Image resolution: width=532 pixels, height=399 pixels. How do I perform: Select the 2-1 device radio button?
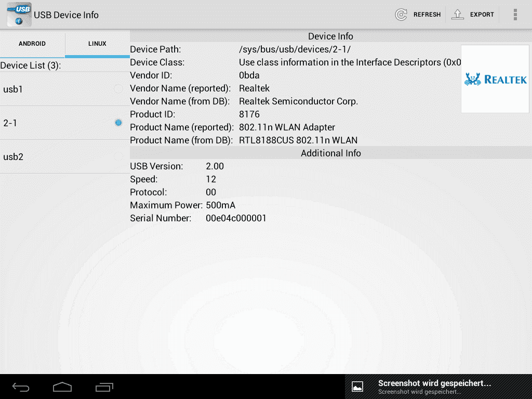(118, 123)
